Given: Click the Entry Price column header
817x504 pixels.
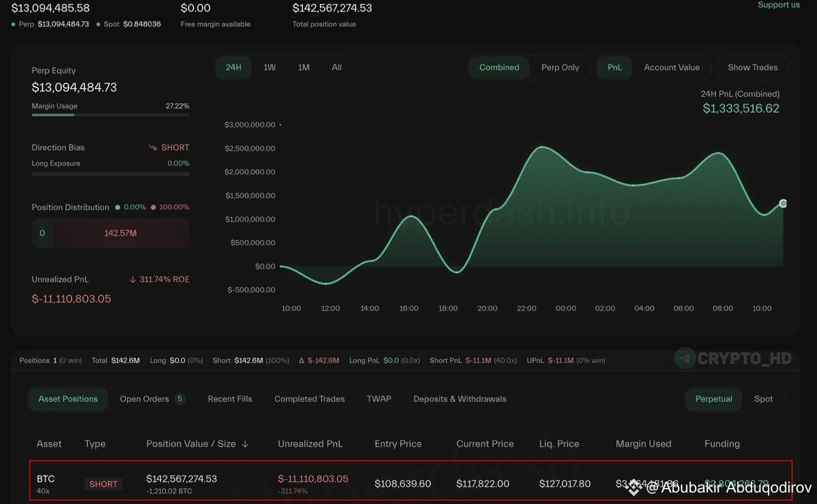Looking at the screenshot, I should point(398,444).
